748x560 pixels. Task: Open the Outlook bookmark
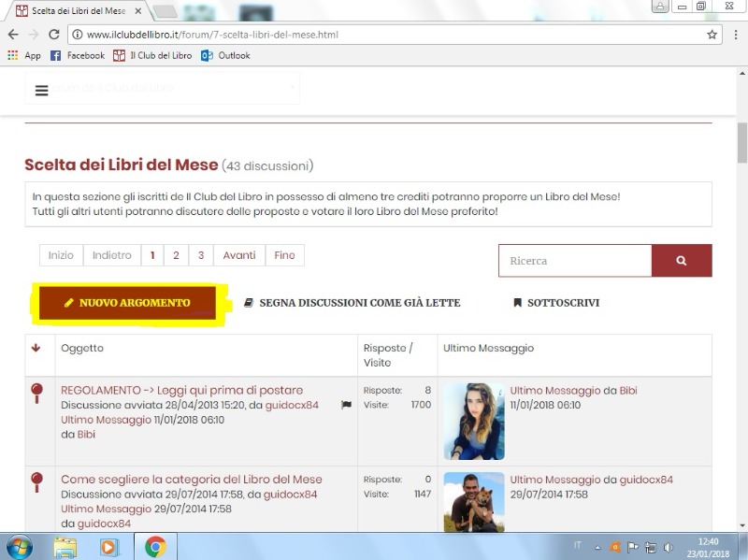(225, 55)
